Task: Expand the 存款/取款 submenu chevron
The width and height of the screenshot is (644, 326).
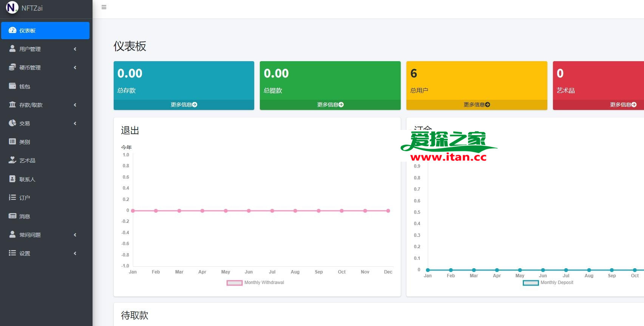Action: tap(75, 105)
